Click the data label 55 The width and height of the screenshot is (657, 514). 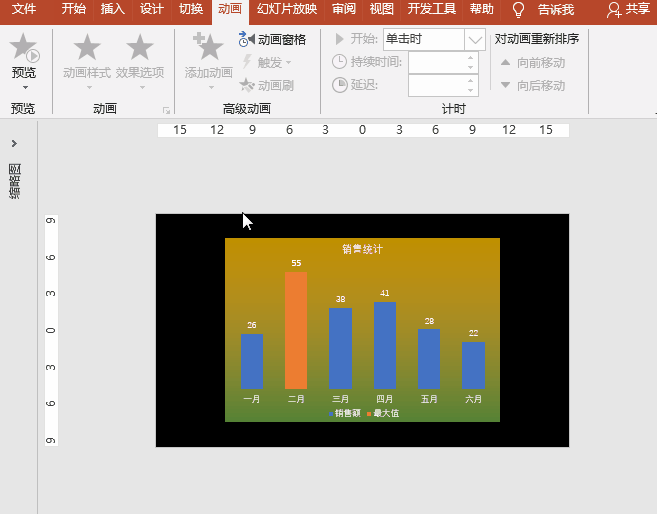tap(296, 263)
